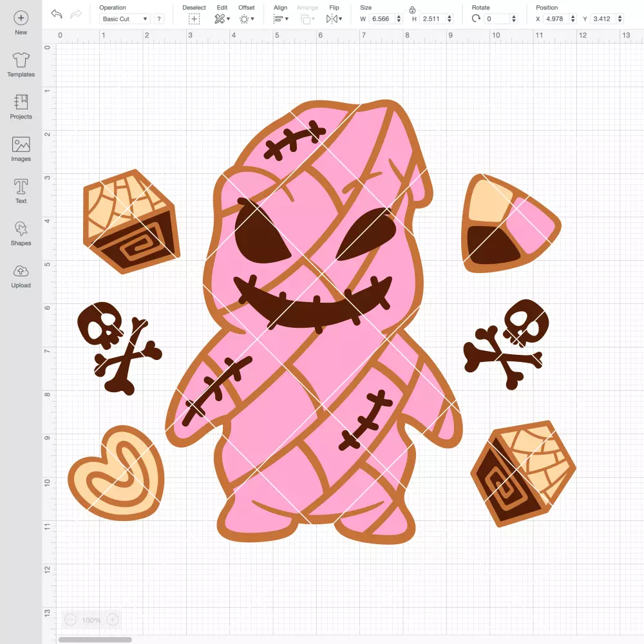Screen dimensions: 644x644
Task: Click the zoom out minus button
Action: [x=71, y=620]
